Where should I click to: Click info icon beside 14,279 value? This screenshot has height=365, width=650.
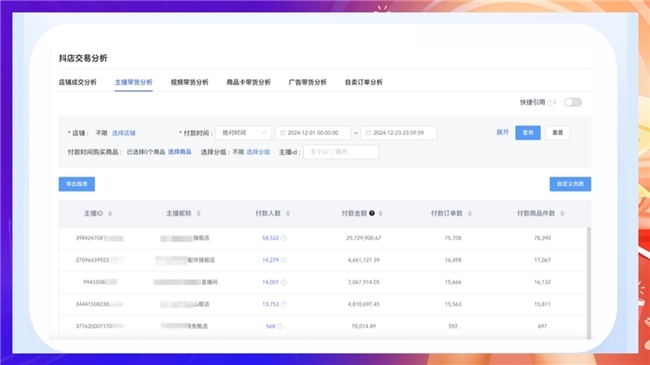[284, 260]
